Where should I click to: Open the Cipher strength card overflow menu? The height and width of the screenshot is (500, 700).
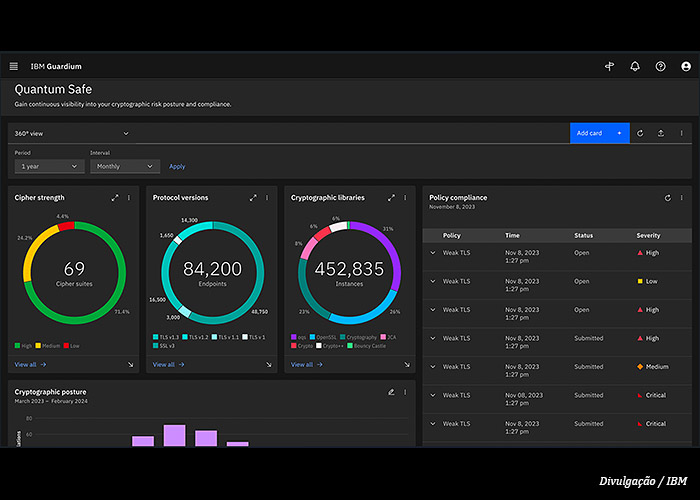pos(129,197)
